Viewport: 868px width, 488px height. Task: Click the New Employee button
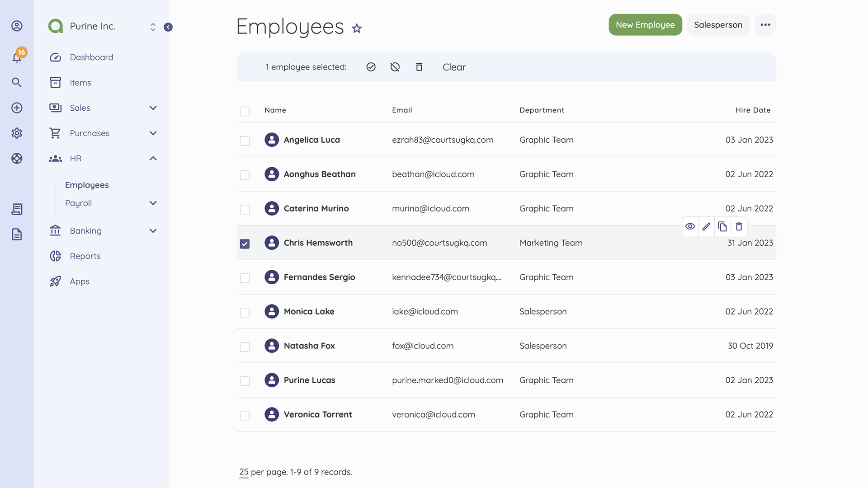645,25
